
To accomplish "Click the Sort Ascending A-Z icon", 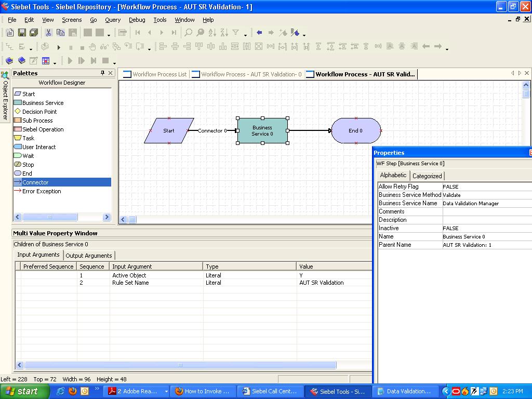I will coord(212,33).
